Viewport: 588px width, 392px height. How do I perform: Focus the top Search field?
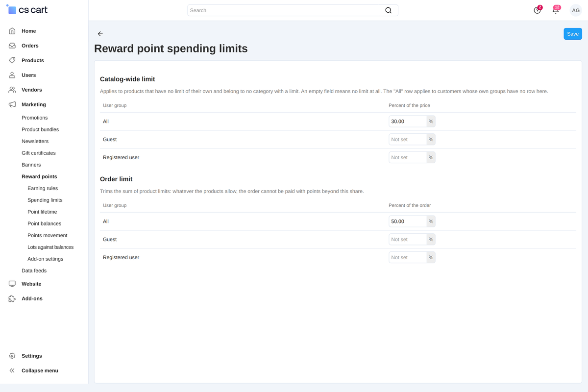point(293,10)
